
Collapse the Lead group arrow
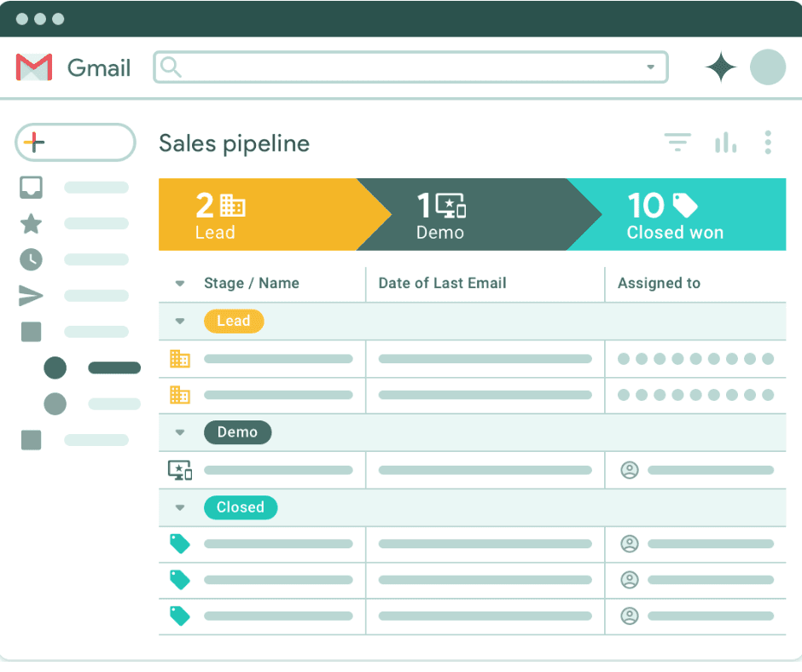point(179,322)
